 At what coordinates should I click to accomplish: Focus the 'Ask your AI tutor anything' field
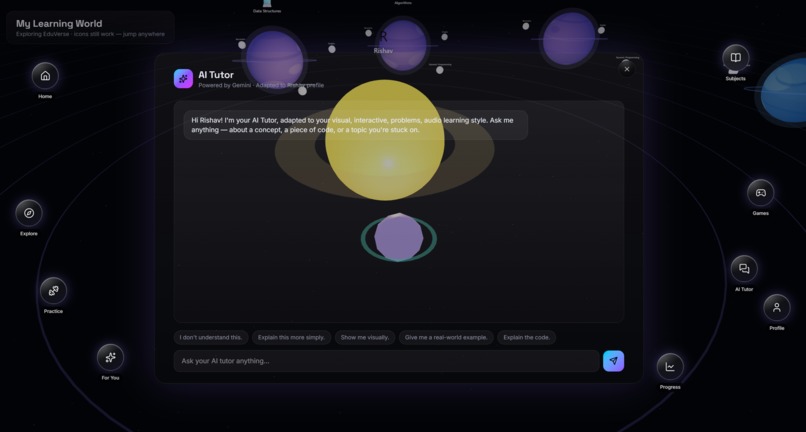coord(387,361)
